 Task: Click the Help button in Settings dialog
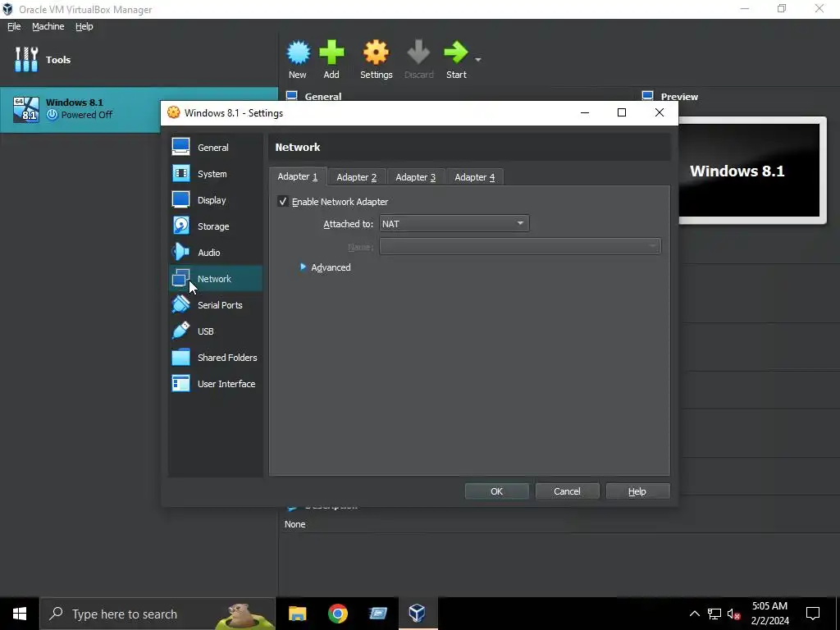(637, 491)
